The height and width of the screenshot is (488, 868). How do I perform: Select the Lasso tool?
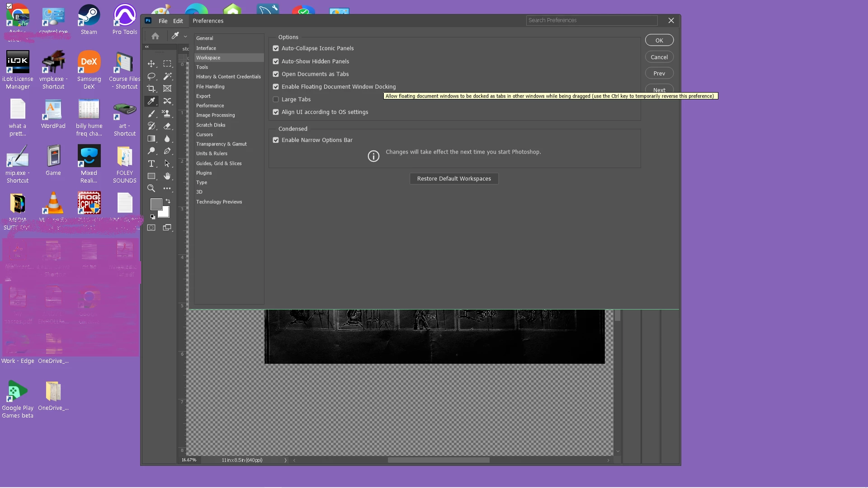[151, 76]
